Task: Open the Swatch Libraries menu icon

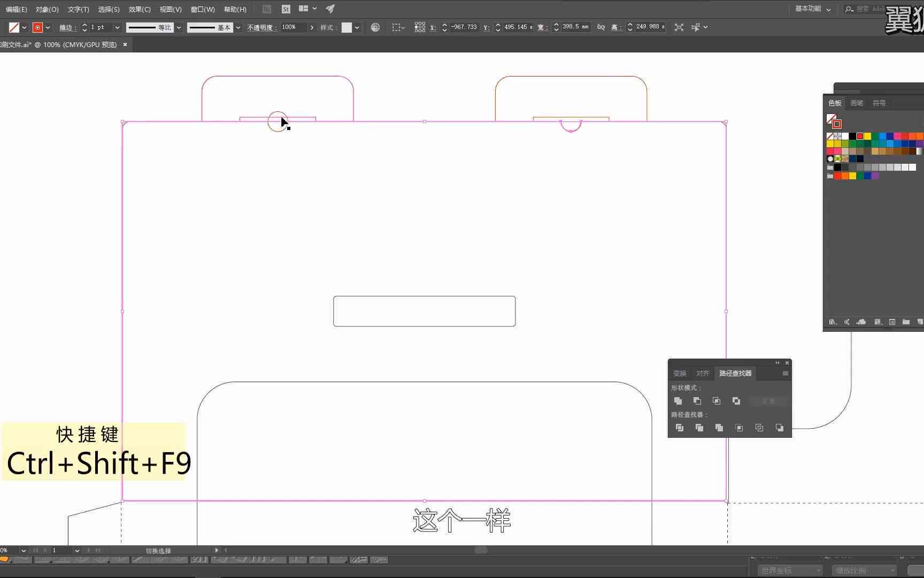Action: coord(833,322)
